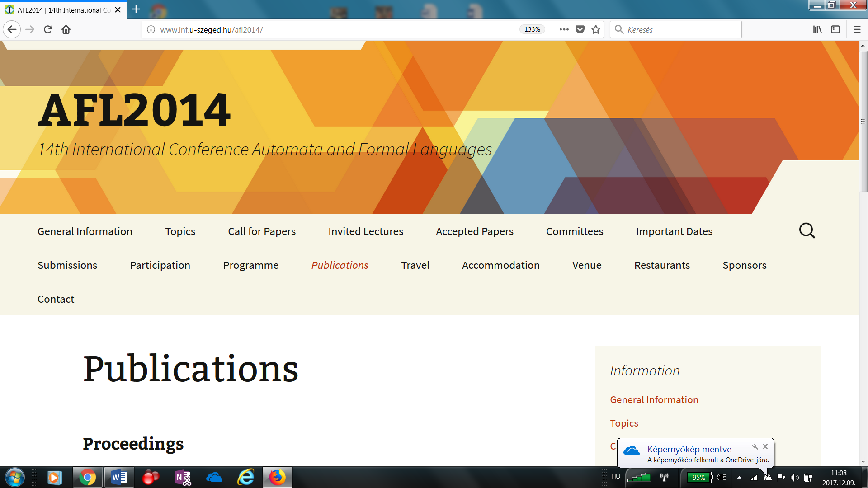Go to the Firefox home page icon
This screenshot has height=488, width=868.
pyautogui.click(x=66, y=30)
